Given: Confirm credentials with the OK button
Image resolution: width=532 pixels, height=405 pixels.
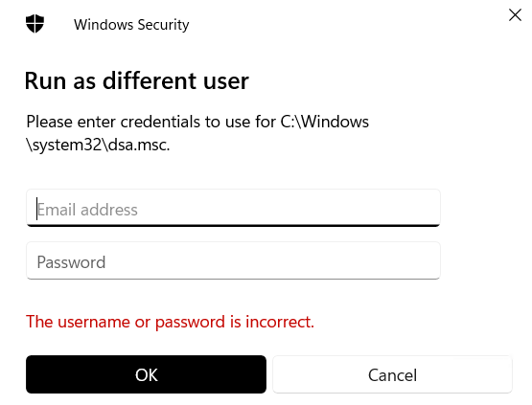Looking at the screenshot, I should point(146,374).
